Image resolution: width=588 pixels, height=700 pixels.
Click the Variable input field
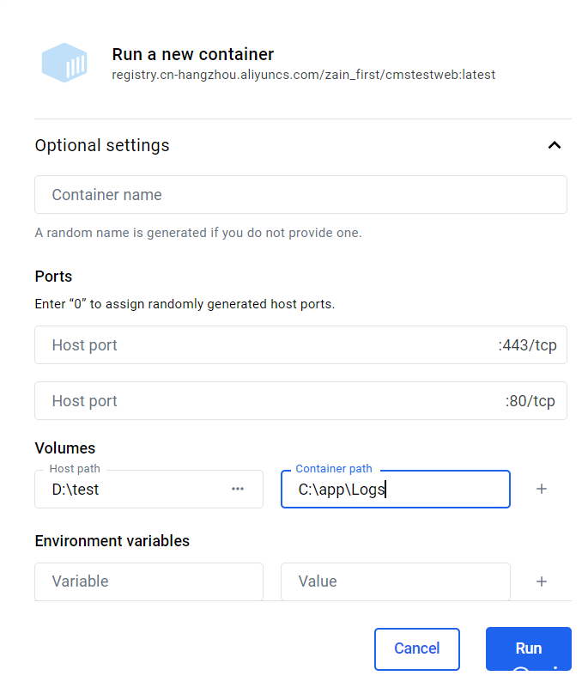149,581
